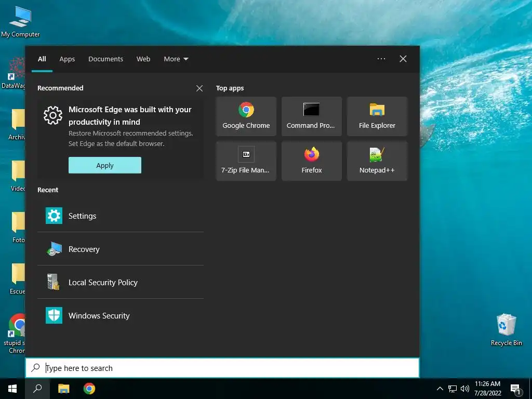Apply Microsoft recommended Edge settings
532x399 pixels.
pos(105,165)
